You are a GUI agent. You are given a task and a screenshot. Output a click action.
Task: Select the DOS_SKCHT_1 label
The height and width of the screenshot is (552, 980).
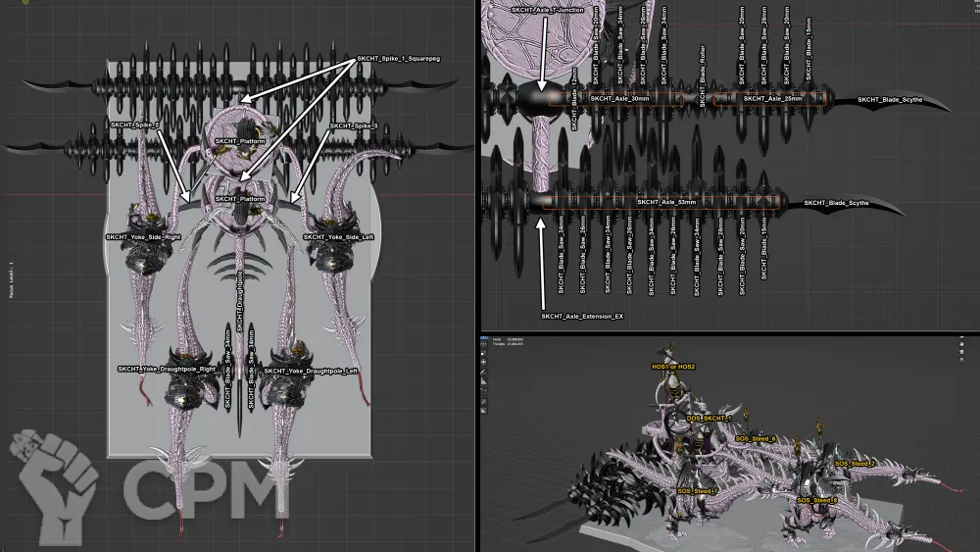[x=709, y=418]
